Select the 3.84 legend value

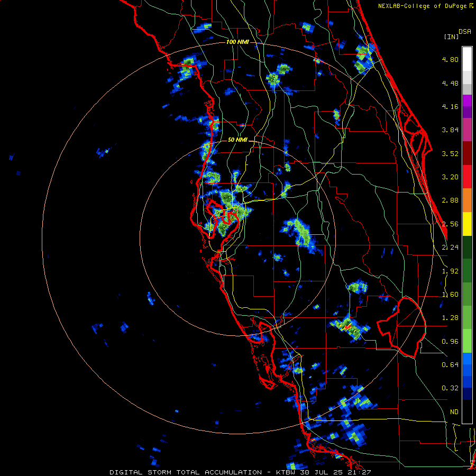click(450, 130)
